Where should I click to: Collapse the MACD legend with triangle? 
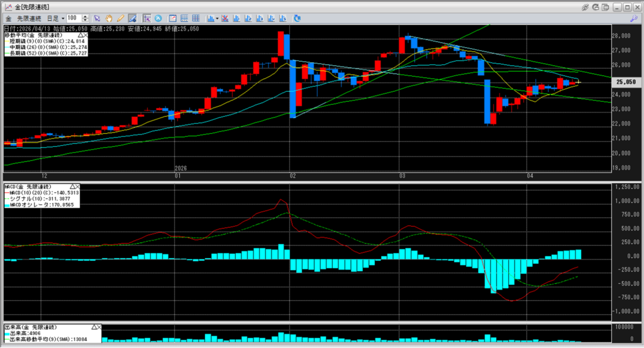(72, 187)
